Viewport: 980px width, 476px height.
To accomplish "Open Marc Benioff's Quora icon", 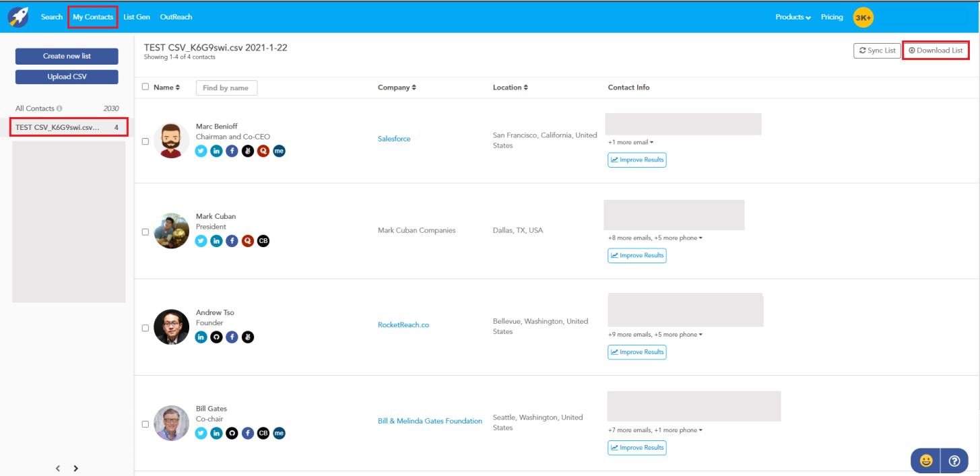I will click(263, 151).
